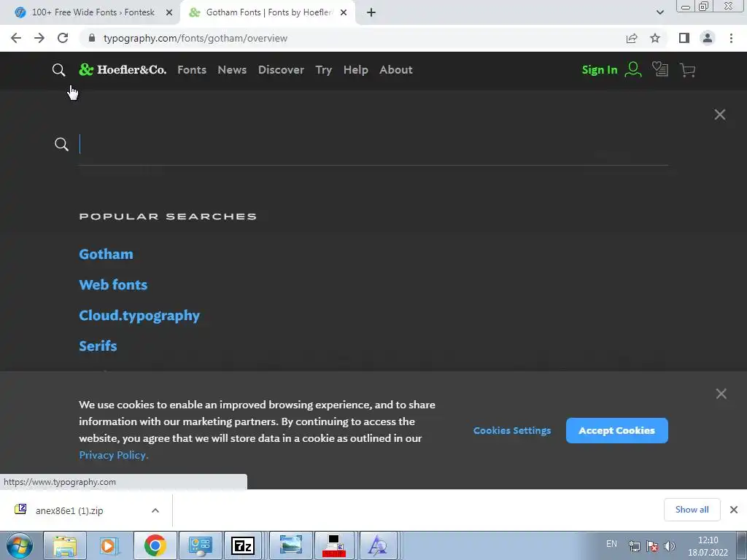747x560 pixels.
Task: Open the red computer emulator taskbar icon
Action: point(334,545)
